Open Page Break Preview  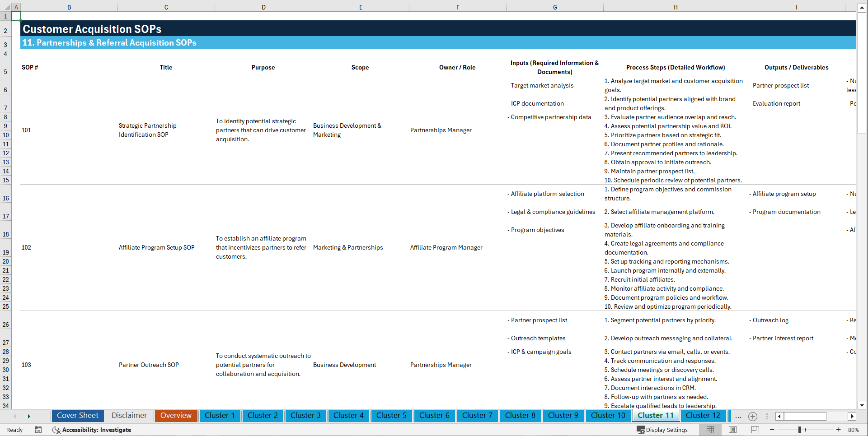pos(755,430)
